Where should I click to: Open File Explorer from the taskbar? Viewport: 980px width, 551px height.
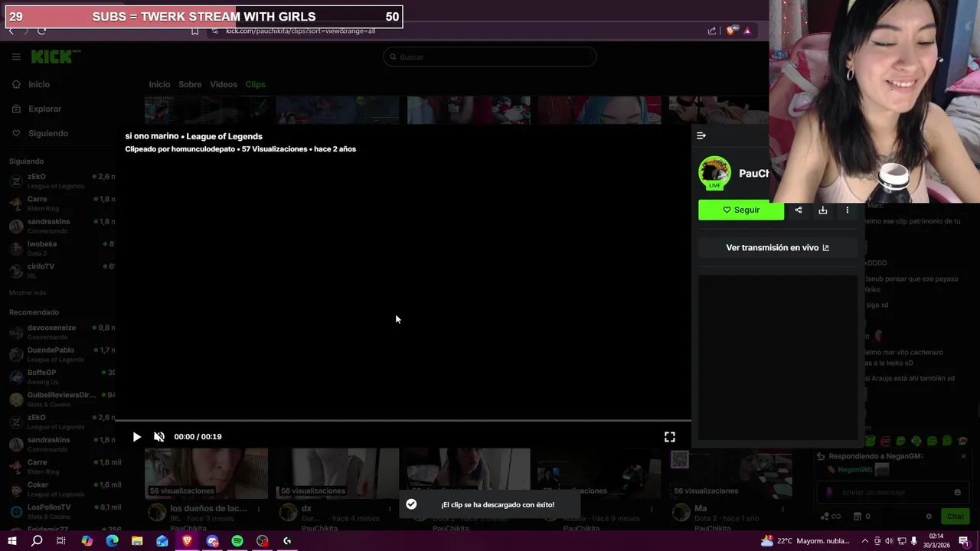click(137, 541)
